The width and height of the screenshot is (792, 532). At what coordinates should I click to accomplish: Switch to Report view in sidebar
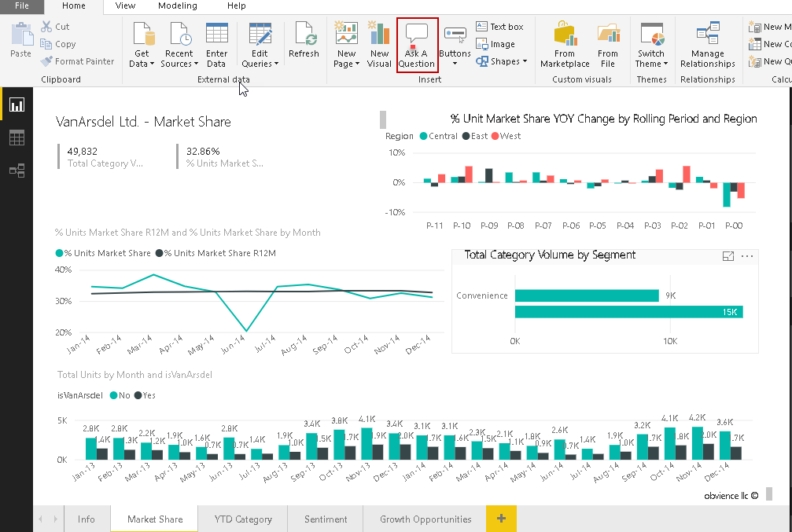point(17,105)
